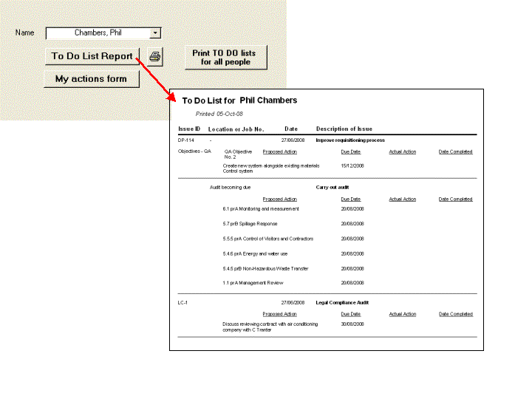Screen dimensions: 532x399
Task: Click the 6.1 prA Monitoring and measurement action
Action: pyautogui.click(x=260, y=209)
